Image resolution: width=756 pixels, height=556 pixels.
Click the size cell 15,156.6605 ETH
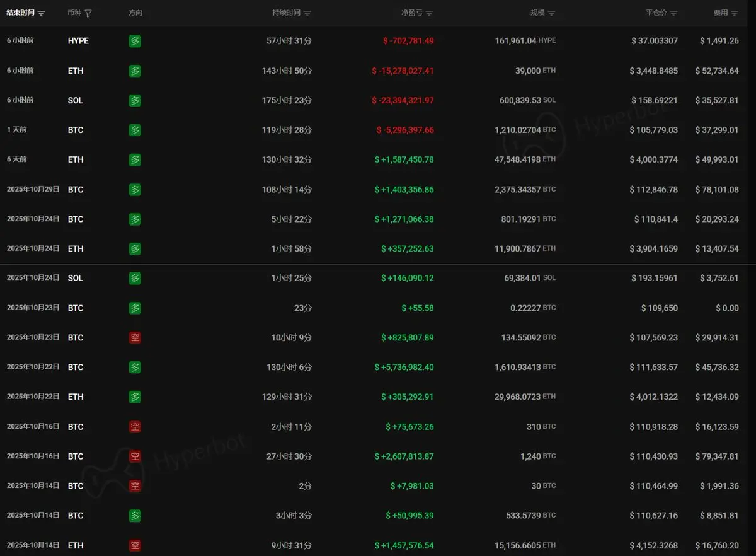tap(526, 545)
